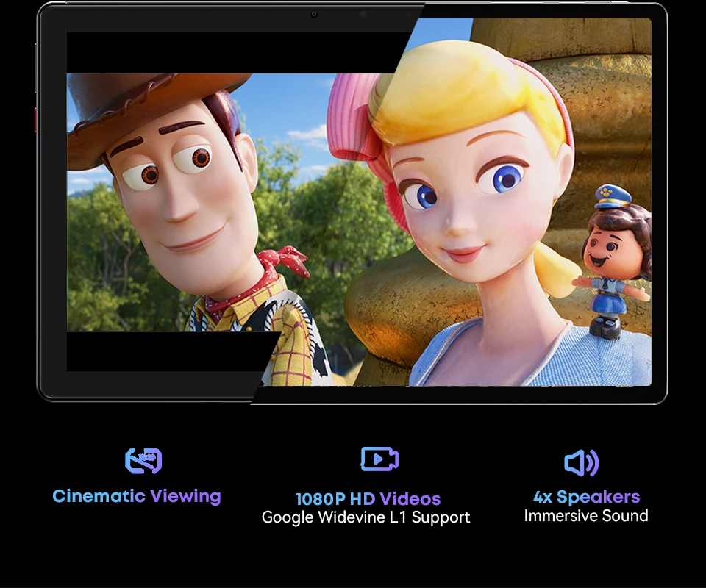Viewport: 706px width, 588px height.
Task: Select the Cinematic Viewing heading
Action: 137,496
